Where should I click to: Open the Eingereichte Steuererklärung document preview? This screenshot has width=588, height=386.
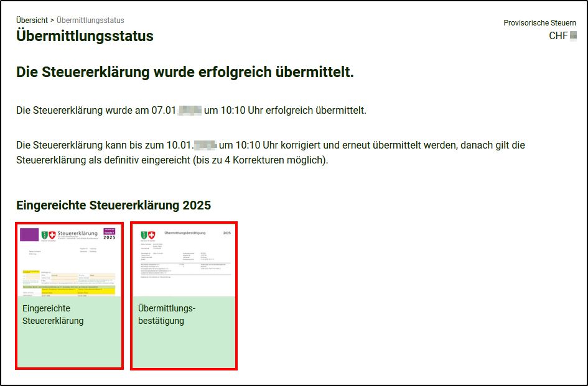point(69,260)
